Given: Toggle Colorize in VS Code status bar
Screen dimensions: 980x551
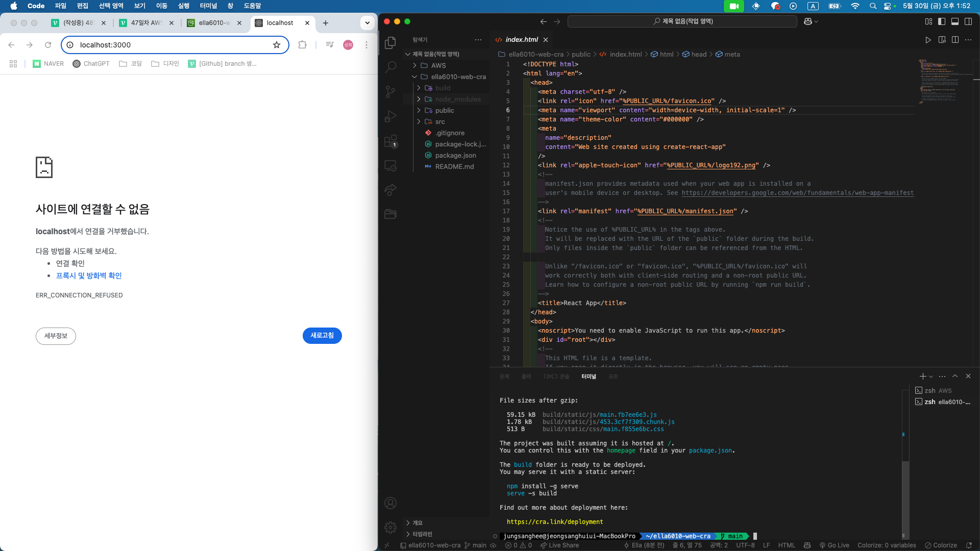Looking at the screenshot, I should click(941, 545).
